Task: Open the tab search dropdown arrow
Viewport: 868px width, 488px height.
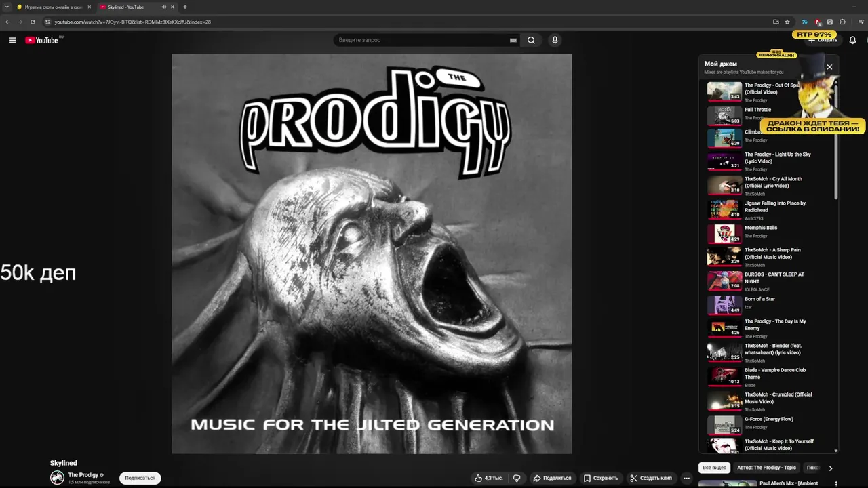Action: [x=7, y=7]
